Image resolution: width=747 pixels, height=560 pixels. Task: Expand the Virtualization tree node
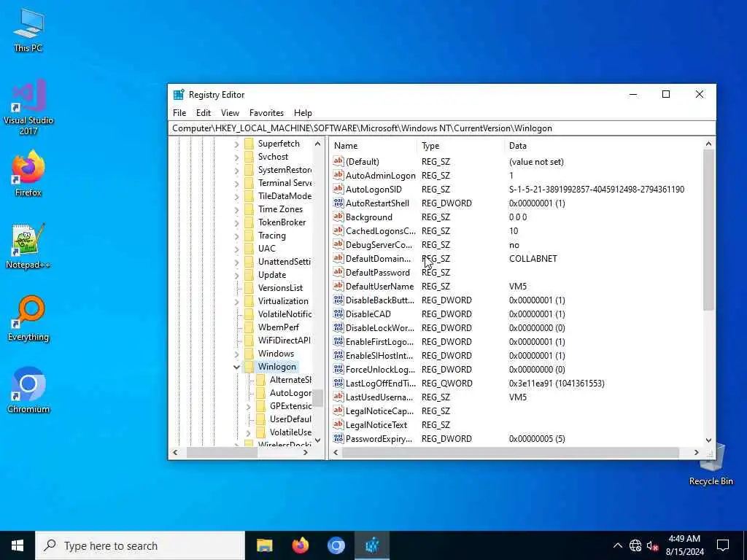pos(236,301)
